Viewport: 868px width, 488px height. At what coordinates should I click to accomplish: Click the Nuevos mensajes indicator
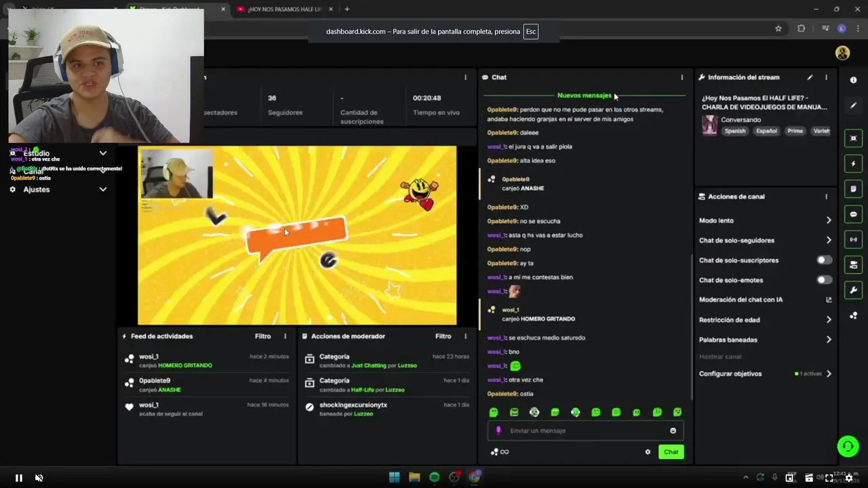coord(584,96)
